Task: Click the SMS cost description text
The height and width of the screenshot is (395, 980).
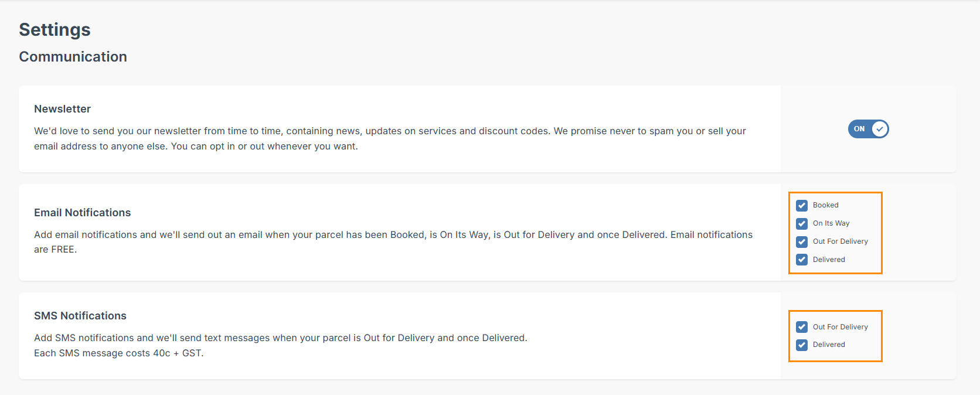Action: click(118, 353)
